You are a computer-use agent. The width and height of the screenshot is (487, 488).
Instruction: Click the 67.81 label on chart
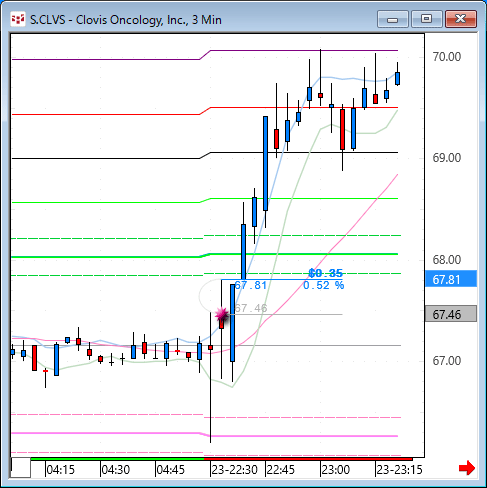click(x=251, y=285)
